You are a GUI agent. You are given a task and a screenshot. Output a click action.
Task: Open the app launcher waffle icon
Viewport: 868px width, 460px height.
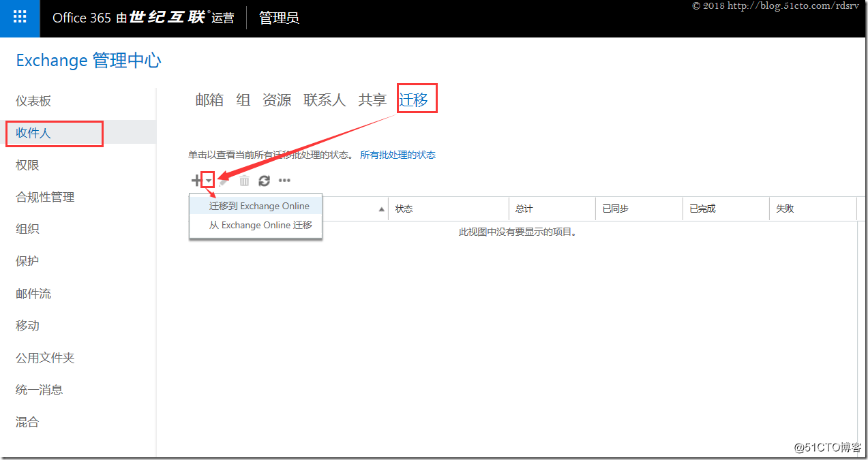(x=20, y=18)
